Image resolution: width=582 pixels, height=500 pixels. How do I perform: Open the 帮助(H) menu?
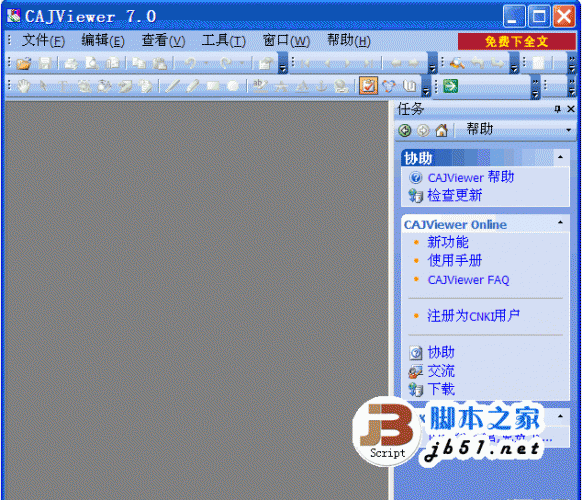tap(349, 40)
